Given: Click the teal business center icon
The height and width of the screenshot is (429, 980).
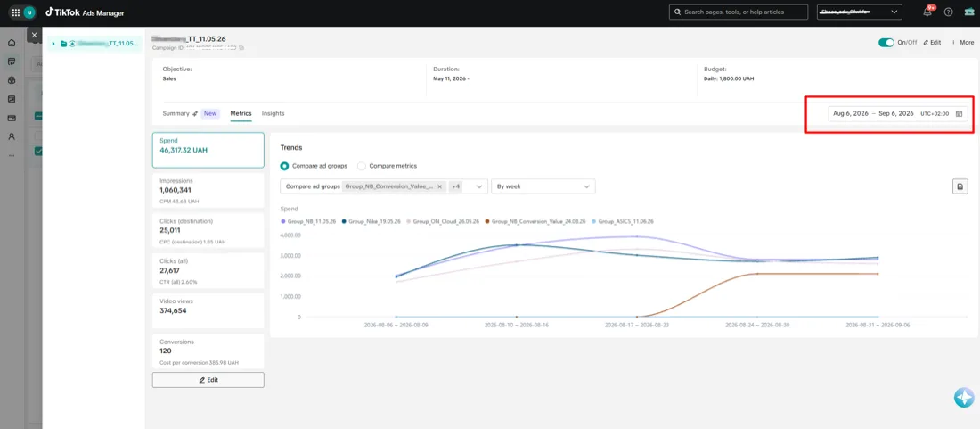Looking at the screenshot, I should (x=968, y=12).
